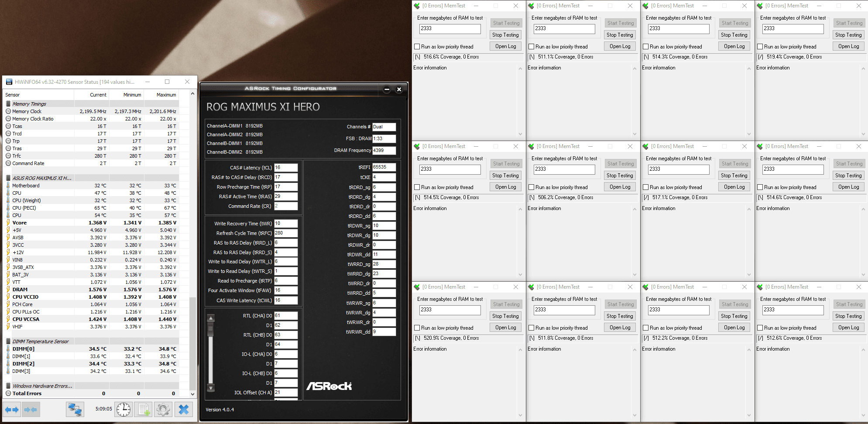
Task: Enable low priority thread in 511.8% coverage MemTest
Action: (531, 328)
